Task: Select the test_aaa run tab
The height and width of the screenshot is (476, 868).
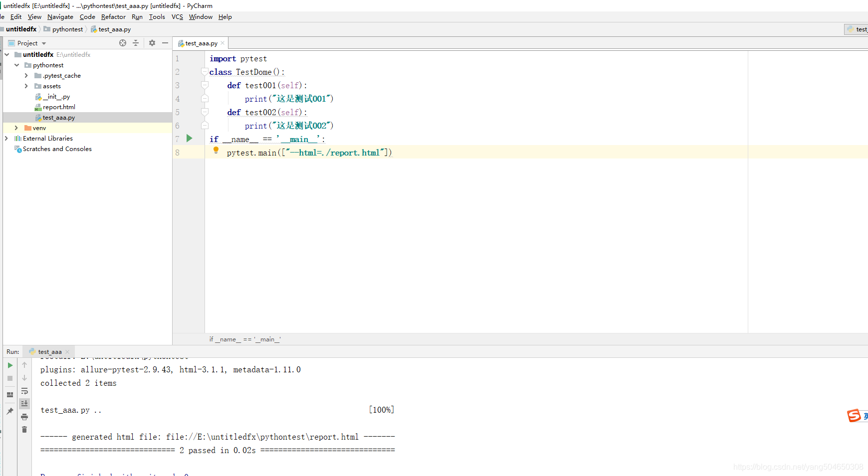Action: click(49, 352)
